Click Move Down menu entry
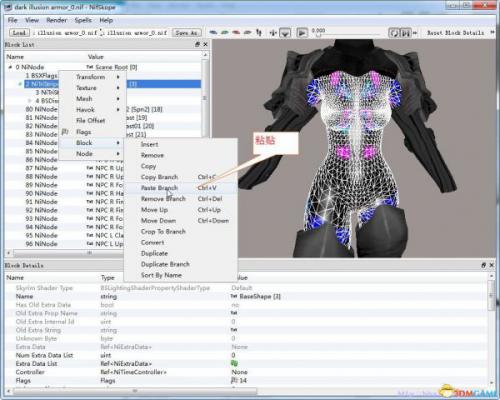 tap(181, 221)
